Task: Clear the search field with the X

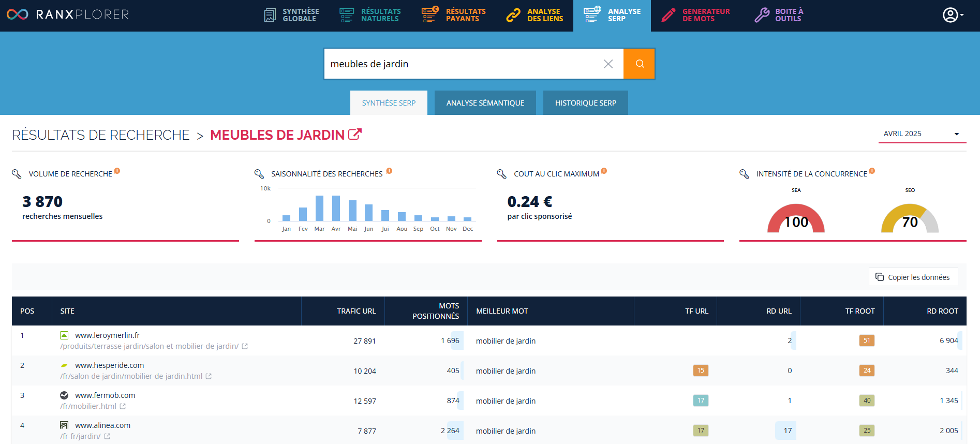Action: tap(608, 64)
